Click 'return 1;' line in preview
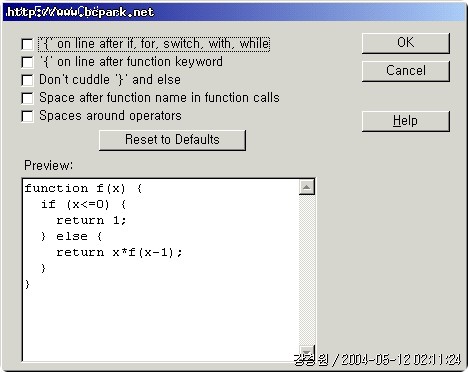 tap(91, 220)
